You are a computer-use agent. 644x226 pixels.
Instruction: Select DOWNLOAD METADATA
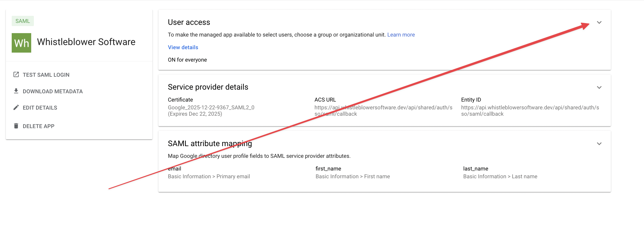pos(52,91)
